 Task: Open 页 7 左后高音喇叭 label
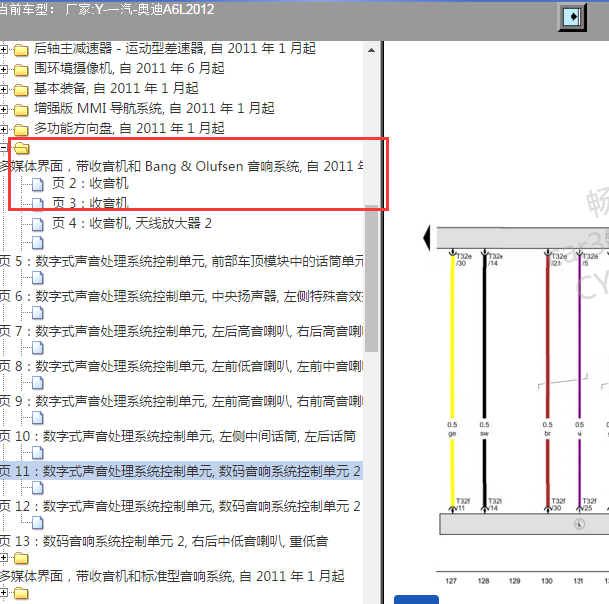point(181,331)
